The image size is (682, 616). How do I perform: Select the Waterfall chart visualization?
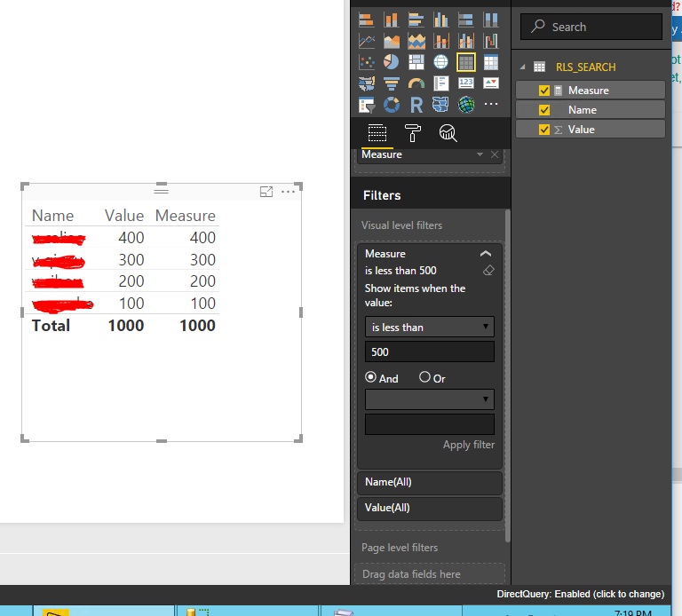[x=491, y=42]
